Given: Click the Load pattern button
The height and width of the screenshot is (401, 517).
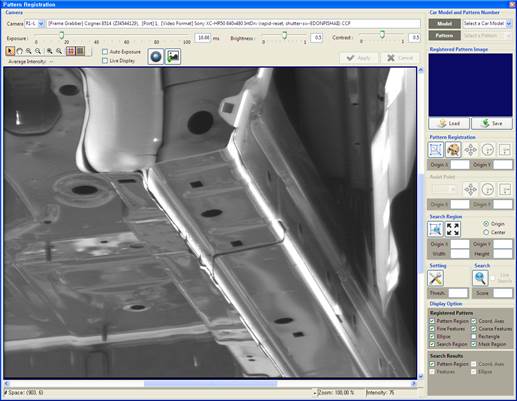Looking at the screenshot, I should click(449, 123).
